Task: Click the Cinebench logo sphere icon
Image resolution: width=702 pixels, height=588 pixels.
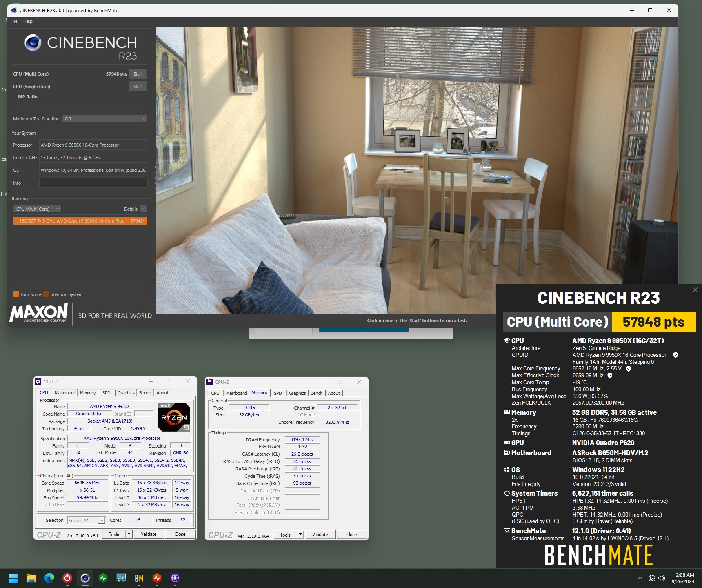Action: click(33, 42)
